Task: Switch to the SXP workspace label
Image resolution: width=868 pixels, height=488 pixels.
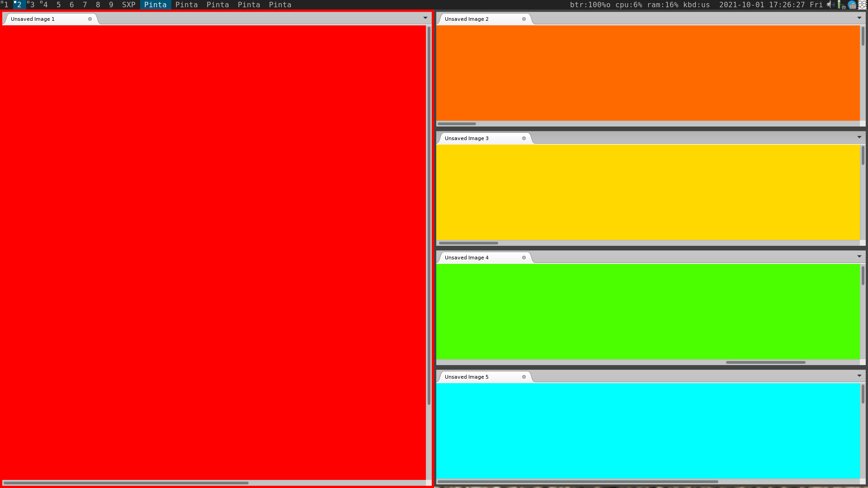Action: 129,5
